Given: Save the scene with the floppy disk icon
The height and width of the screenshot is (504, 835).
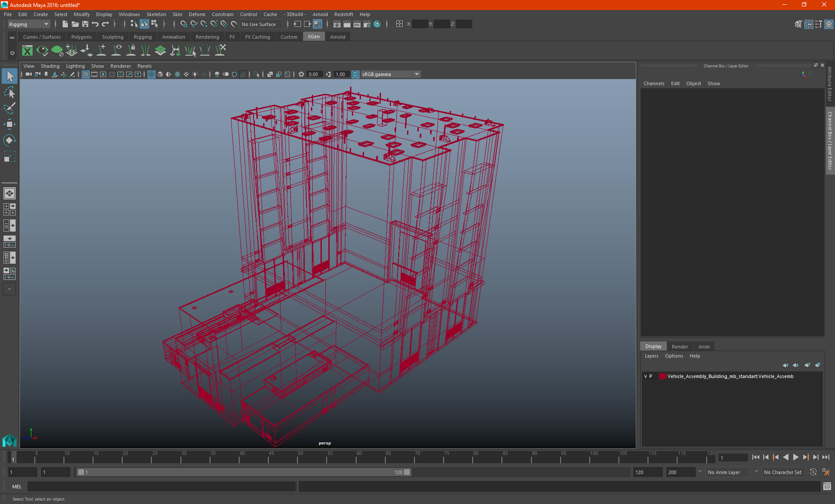Looking at the screenshot, I should click(x=85, y=24).
